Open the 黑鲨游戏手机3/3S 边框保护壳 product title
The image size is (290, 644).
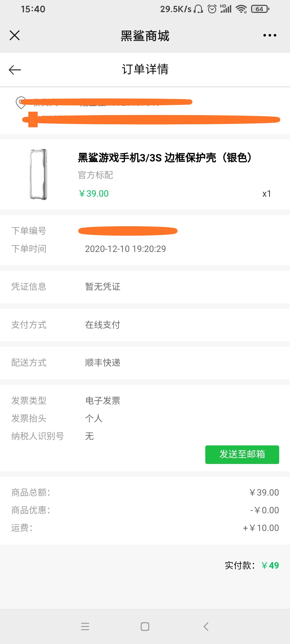[x=165, y=158]
